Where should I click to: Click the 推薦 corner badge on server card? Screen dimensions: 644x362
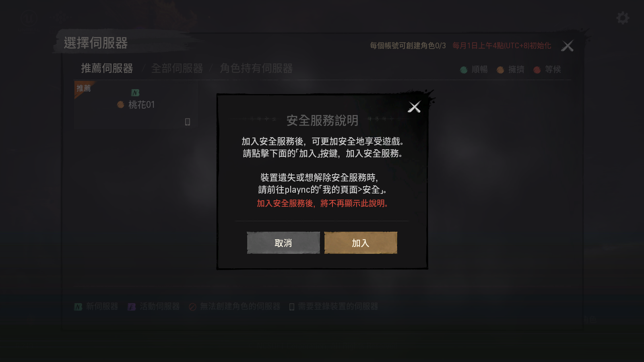(x=84, y=88)
